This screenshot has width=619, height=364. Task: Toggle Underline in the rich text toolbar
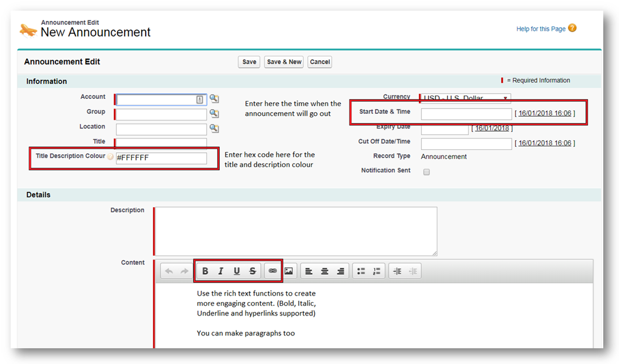pyautogui.click(x=237, y=271)
